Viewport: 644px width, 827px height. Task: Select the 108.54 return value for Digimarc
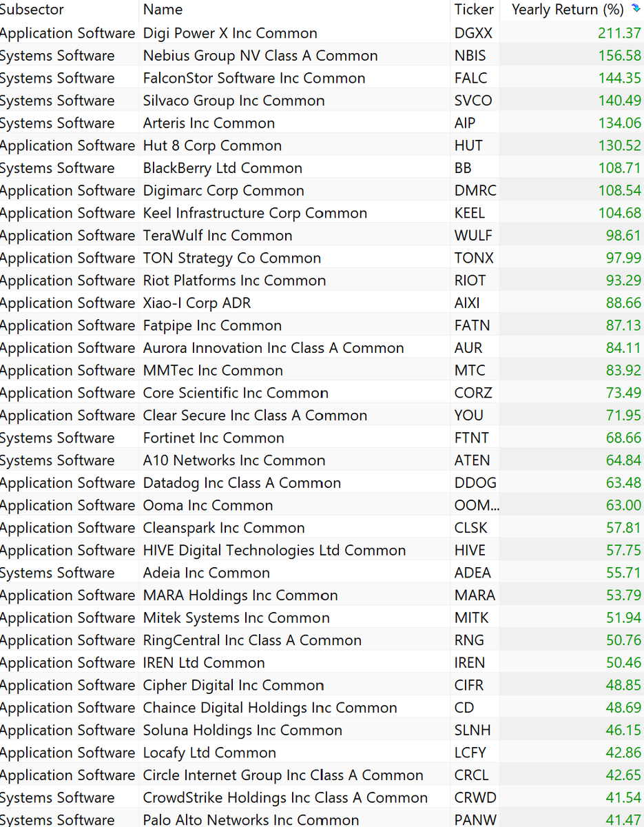point(619,190)
